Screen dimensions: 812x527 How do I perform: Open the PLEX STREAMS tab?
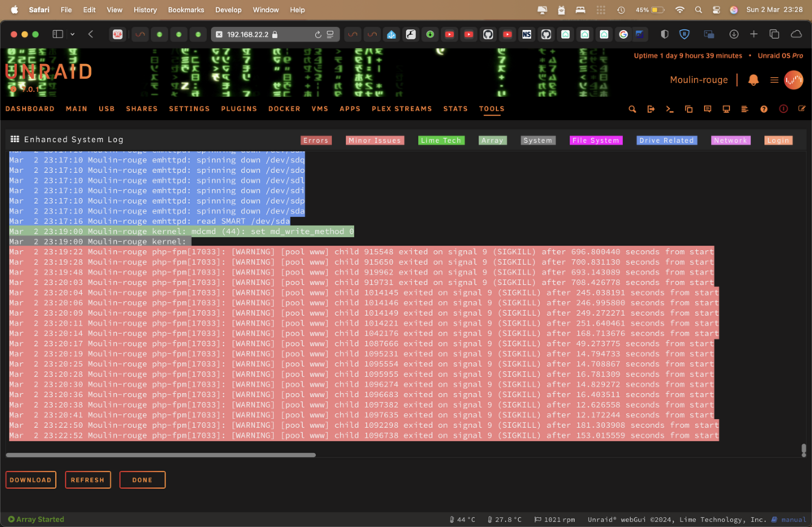click(401, 109)
